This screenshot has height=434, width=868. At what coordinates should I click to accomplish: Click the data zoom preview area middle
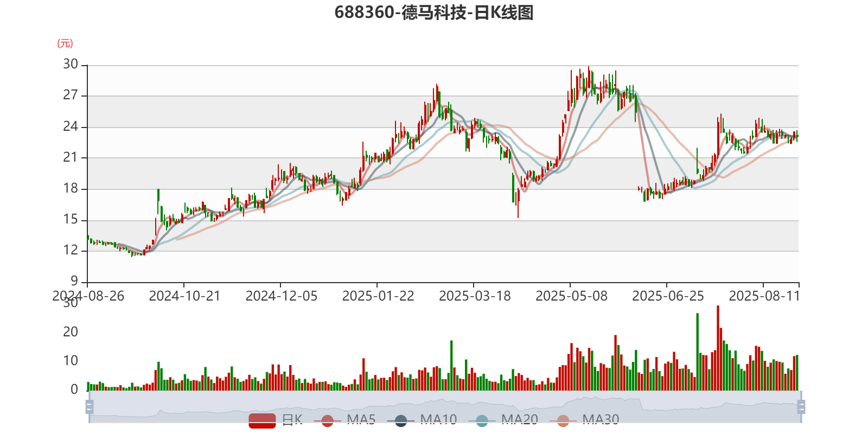click(445, 407)
